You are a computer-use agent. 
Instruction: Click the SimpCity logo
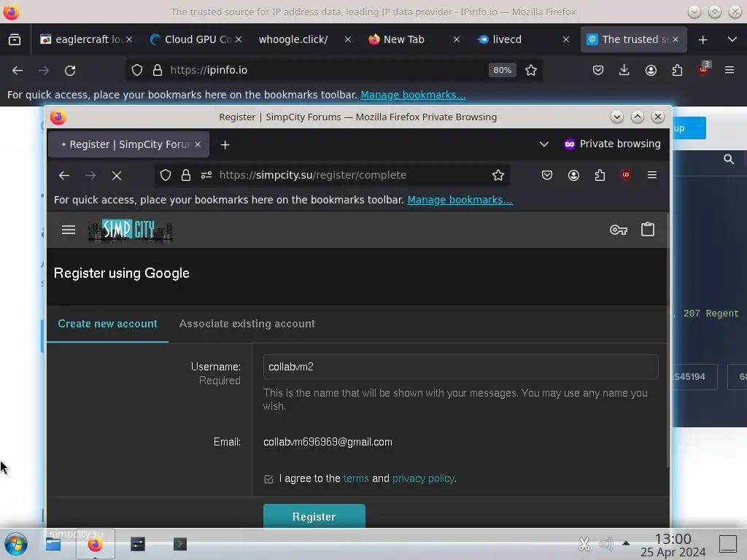click(130, 230)
